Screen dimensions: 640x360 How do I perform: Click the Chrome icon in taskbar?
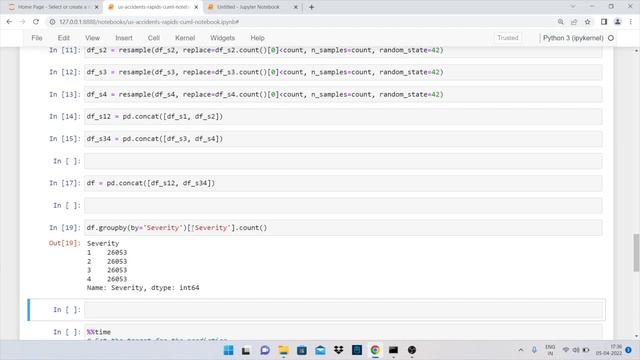pyautogui.click(x=375, y=350)
